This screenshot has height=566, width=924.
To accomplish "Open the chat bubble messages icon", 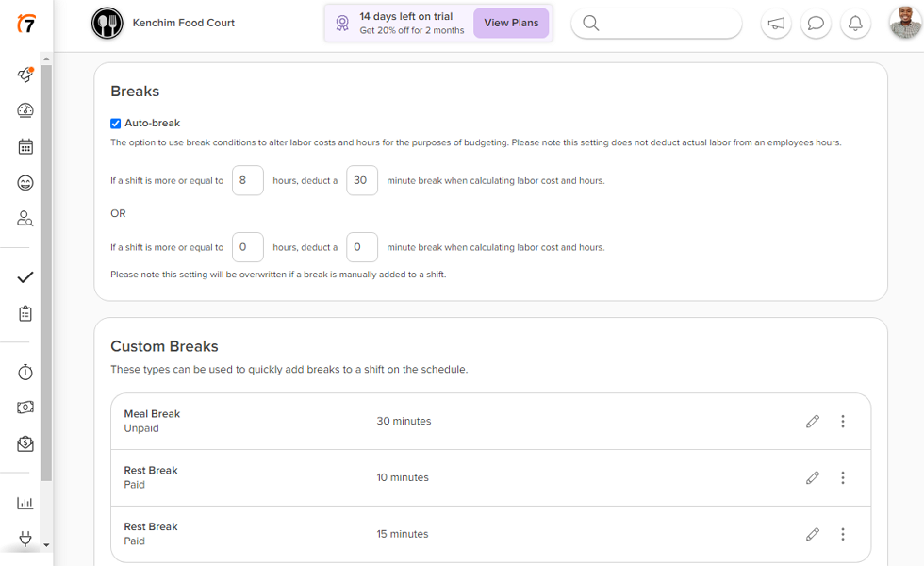I will 816,23.
